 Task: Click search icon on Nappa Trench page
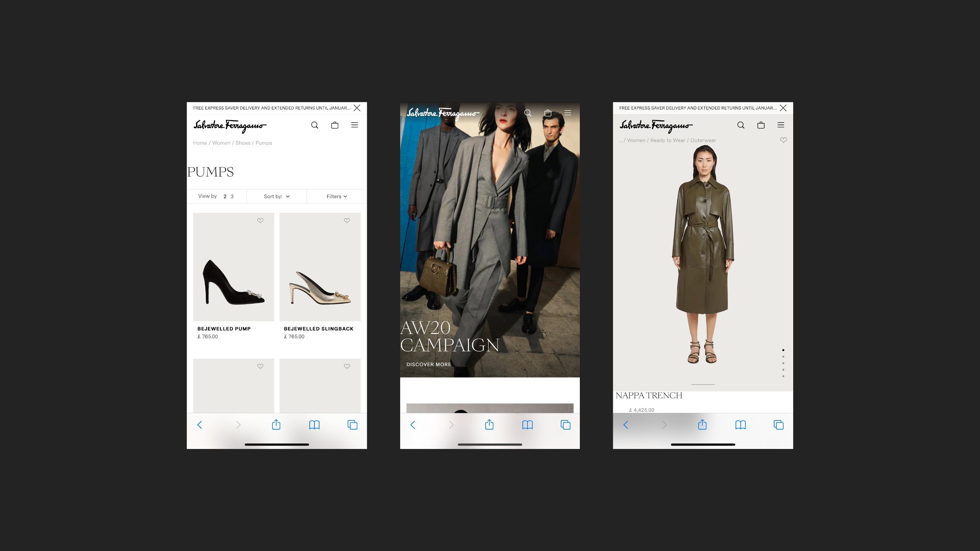(x=740, y=125)
